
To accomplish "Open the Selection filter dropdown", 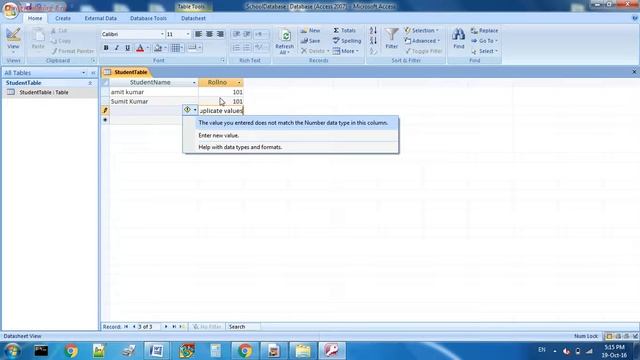I will pyautogui.click(x=422, y=31).
